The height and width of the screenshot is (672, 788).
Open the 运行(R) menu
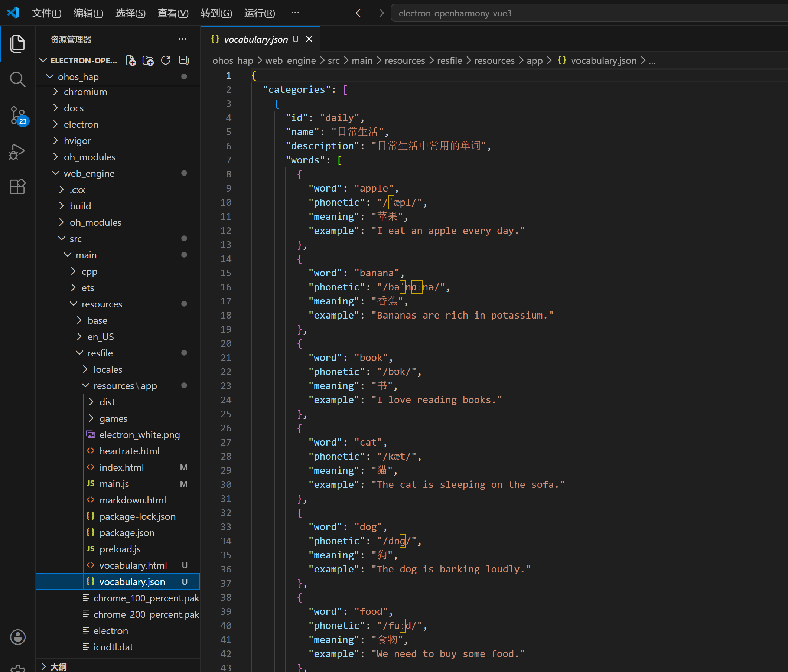coord(259,13)
